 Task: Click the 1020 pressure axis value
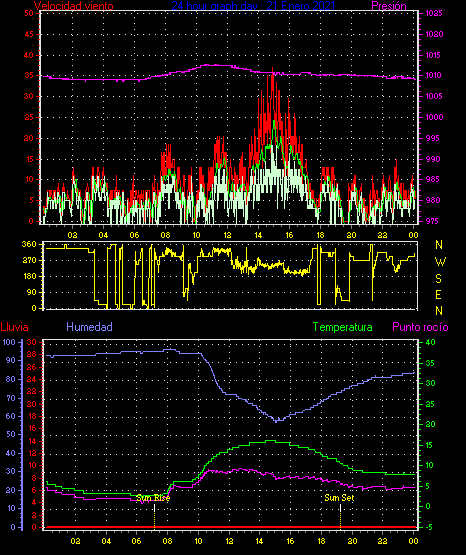(434, 34)
